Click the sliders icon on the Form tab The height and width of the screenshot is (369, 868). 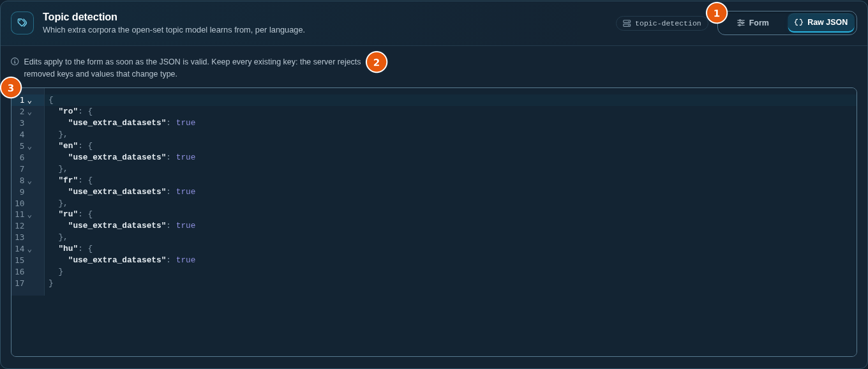(x=741, y=23)
